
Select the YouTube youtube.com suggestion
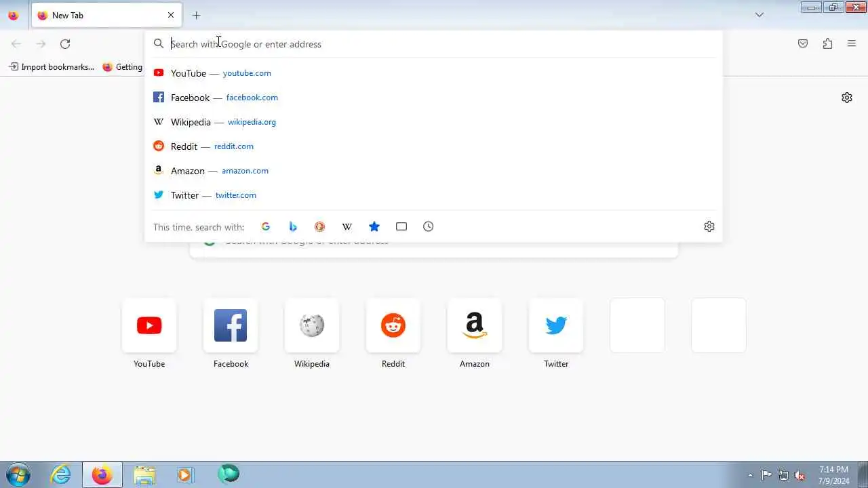(433, 73)
